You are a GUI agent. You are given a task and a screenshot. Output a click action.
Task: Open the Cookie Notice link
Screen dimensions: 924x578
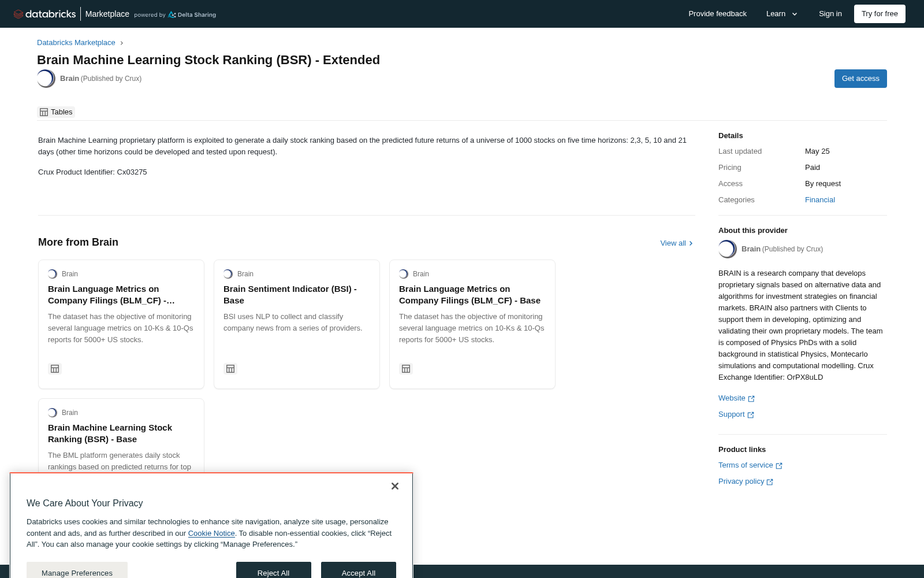tap(211, 533)
